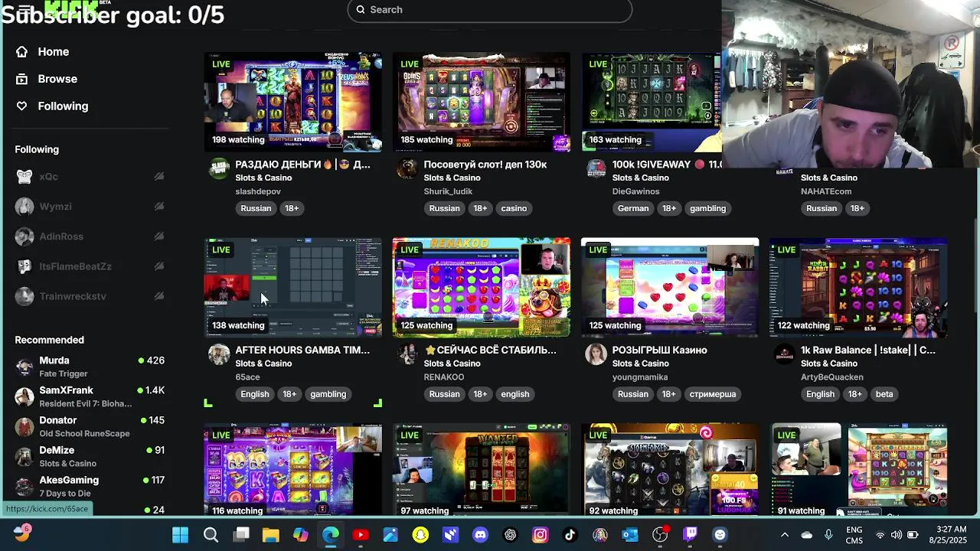
Task: Open slashdepov stream thumbnail, 198 watching
Action: point(292,102)
